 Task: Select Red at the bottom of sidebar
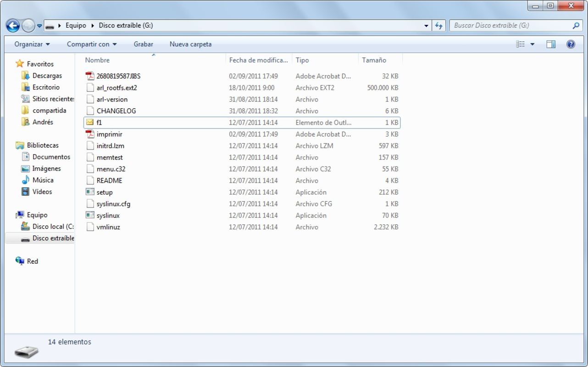point(32,261)
